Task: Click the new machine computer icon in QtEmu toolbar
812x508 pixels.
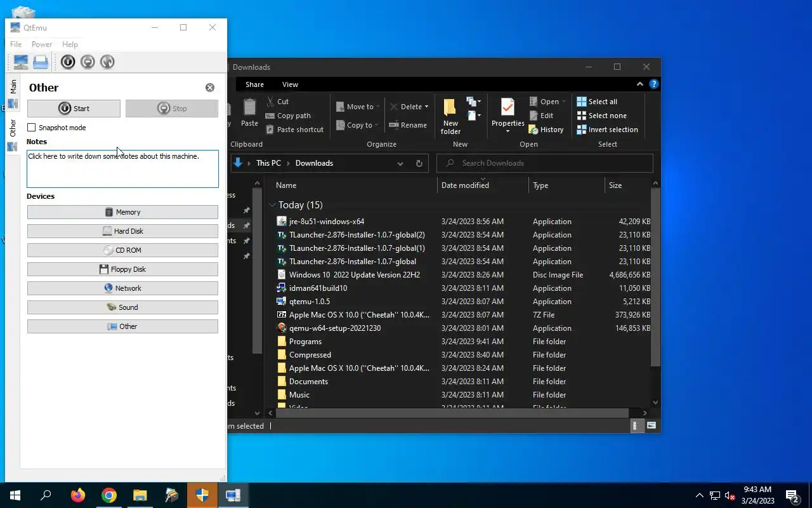Action: [x=21, y=62]
